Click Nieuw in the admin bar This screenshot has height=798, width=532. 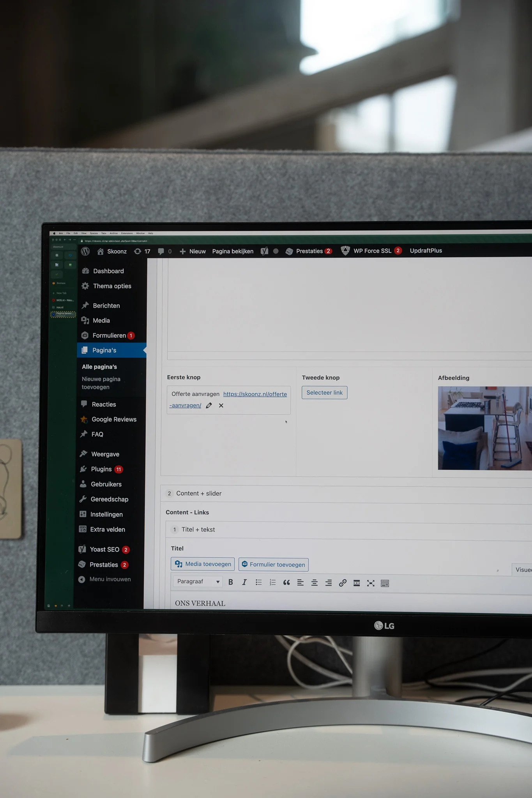pyautogui.click(x=193, y=251)
